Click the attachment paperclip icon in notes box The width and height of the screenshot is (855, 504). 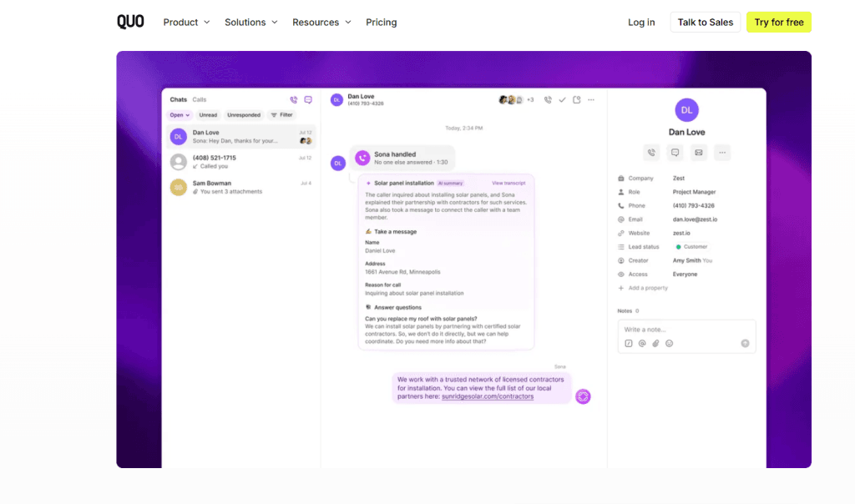tap(655, 343)
